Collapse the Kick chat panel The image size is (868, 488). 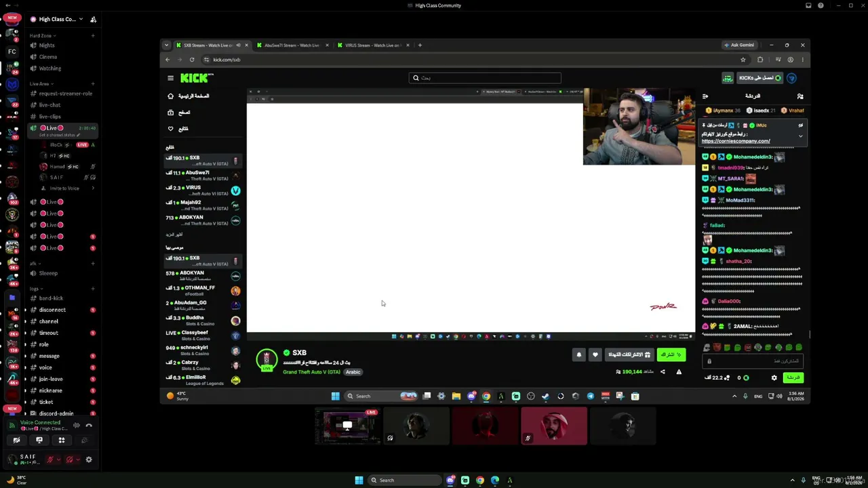pyautogui.click(x=705, y=96)
